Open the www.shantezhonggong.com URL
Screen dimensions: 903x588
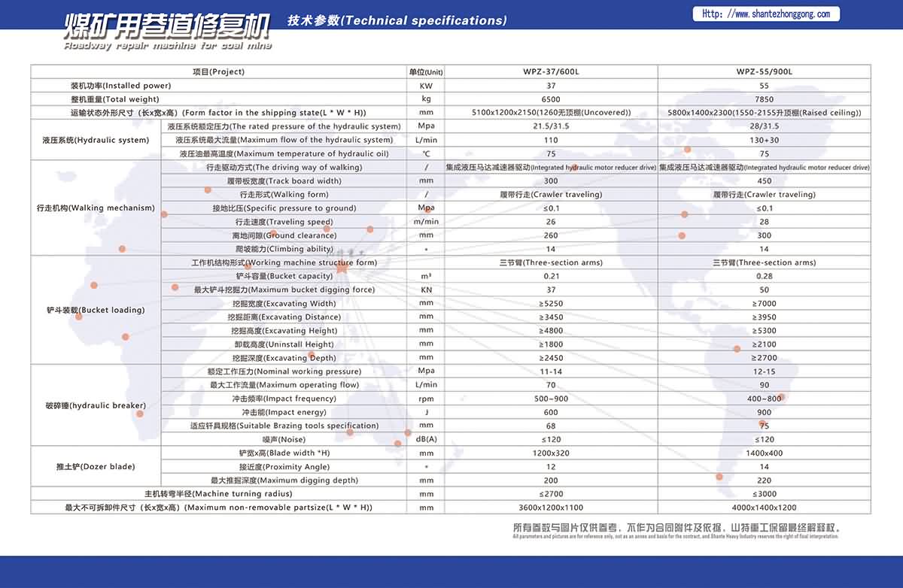(x=766, y=14)
